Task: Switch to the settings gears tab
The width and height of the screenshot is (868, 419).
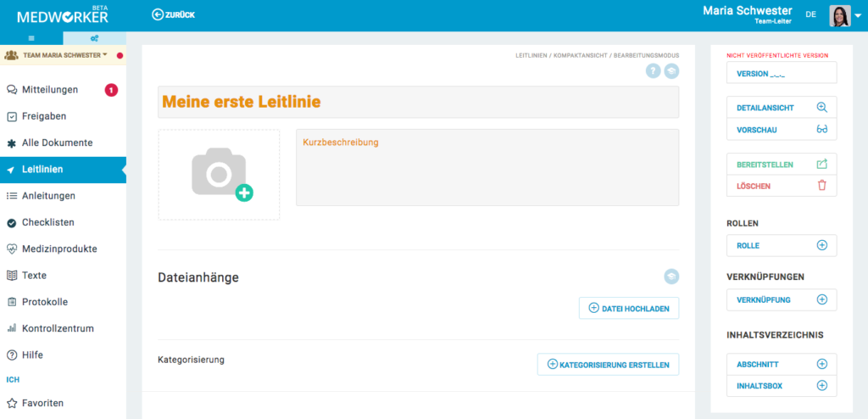Action: click(94, 38)
